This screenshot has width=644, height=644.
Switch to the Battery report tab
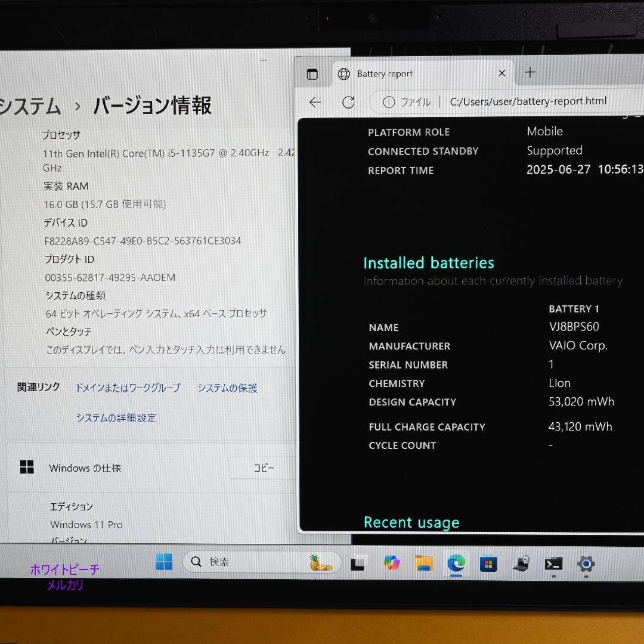coord(385,73)
